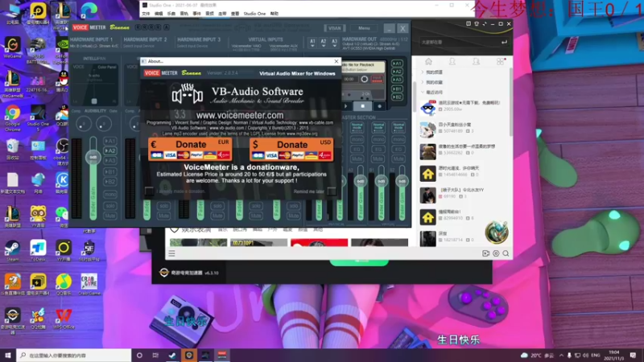Open Studio One 帮助 menu

click(274, 14)
